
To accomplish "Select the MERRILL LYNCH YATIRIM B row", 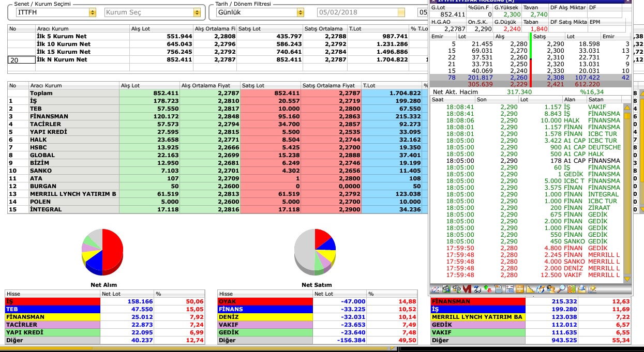I will (x=218, y=194).
